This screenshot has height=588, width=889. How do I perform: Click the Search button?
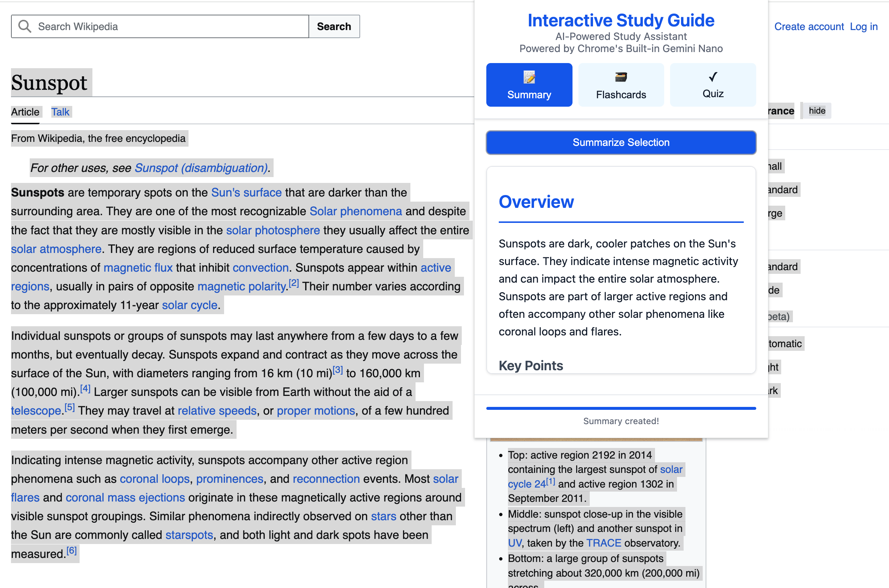coord(334,26)
